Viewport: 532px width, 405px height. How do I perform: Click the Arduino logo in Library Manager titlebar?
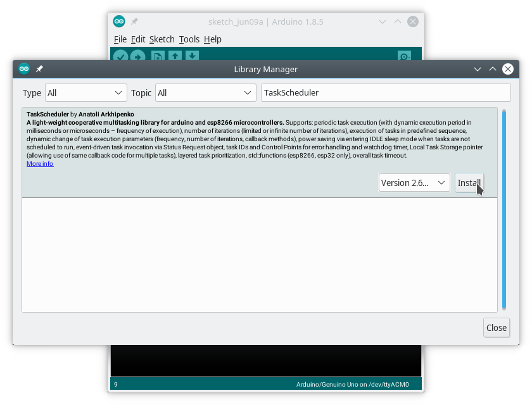pyautogui.click(x=23, y=69)
